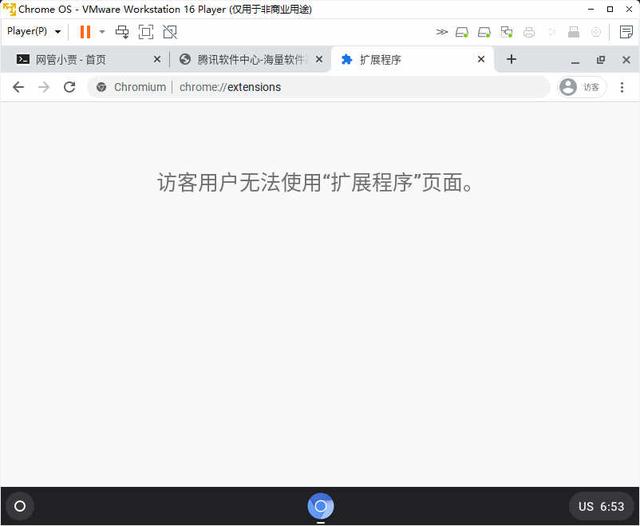Enter VMware full screen mode
This screenshot has height=526, width=640.
point(146,32)
